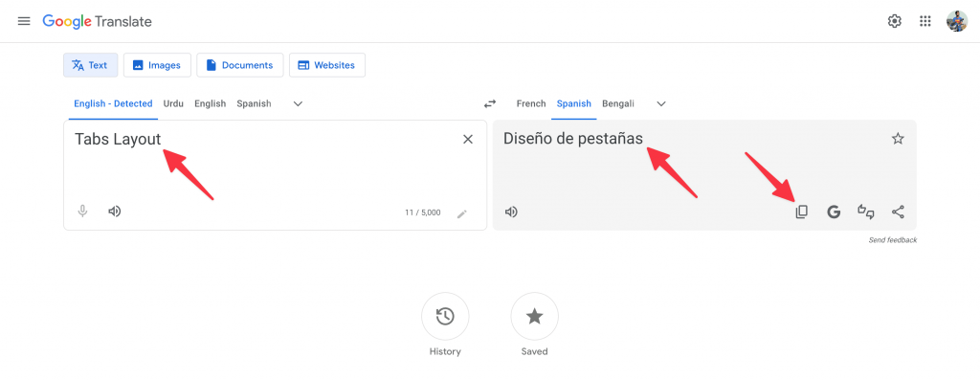Open the main hamburger menu

24,21
